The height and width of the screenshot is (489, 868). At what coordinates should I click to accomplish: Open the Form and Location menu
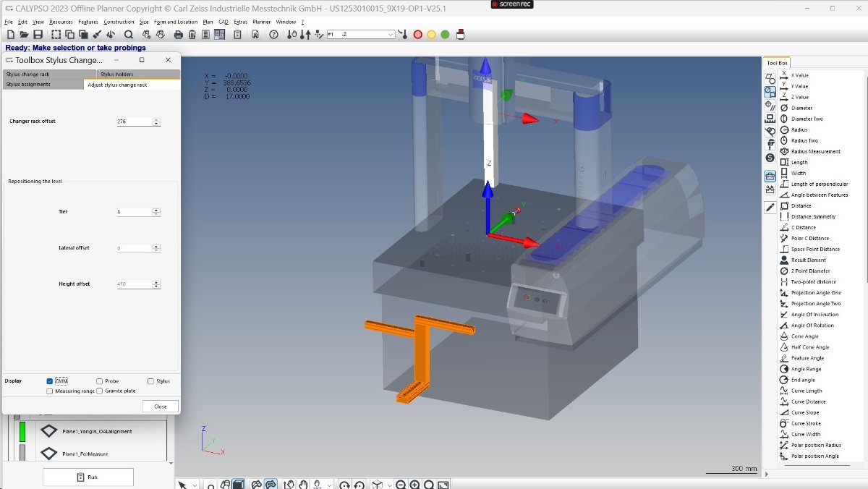[176, 22]
